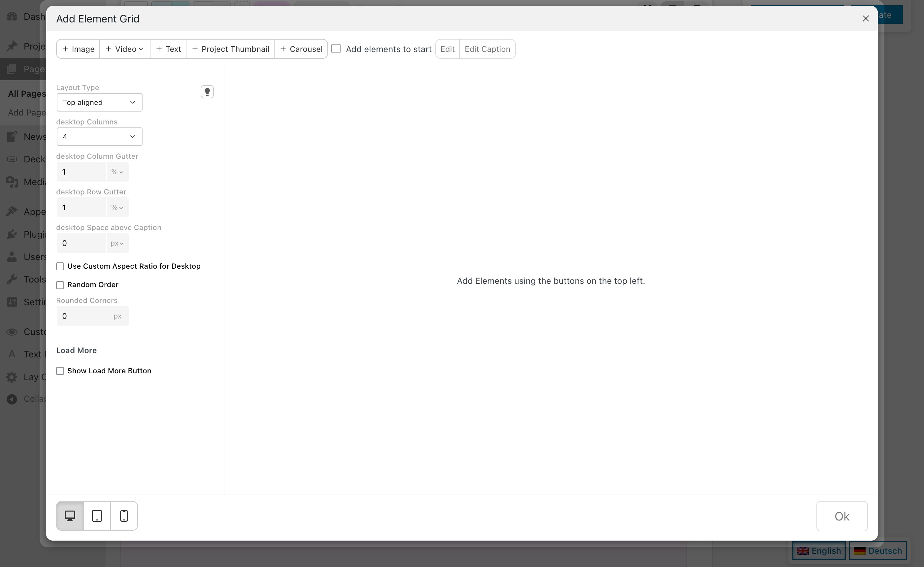Switch language to Deutsch
This screenshot has width=924, height=567.
tap(878, 550)
